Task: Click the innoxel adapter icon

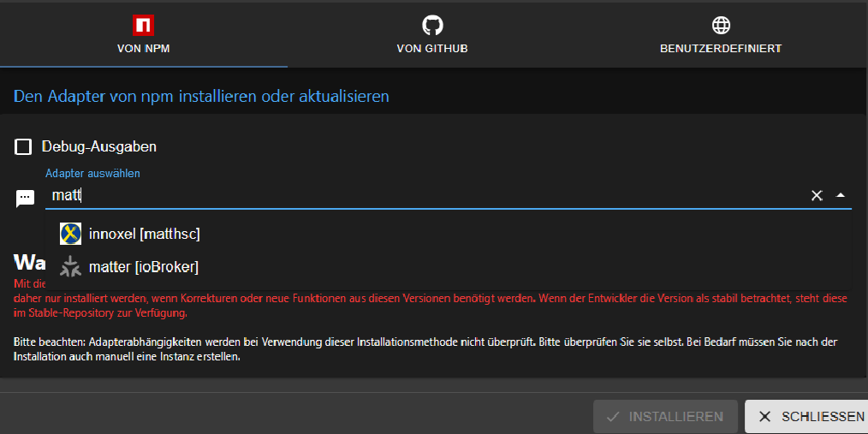Action: point(70,235)
